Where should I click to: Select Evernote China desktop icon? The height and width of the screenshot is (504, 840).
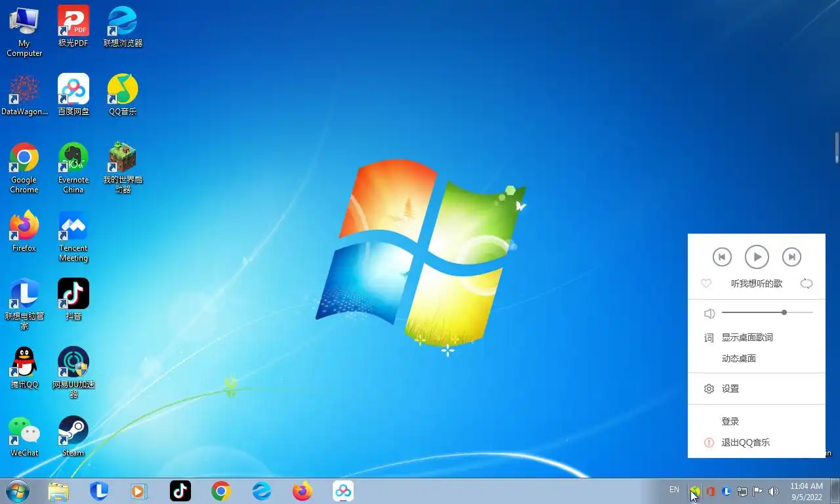click(x=73, y=169)
